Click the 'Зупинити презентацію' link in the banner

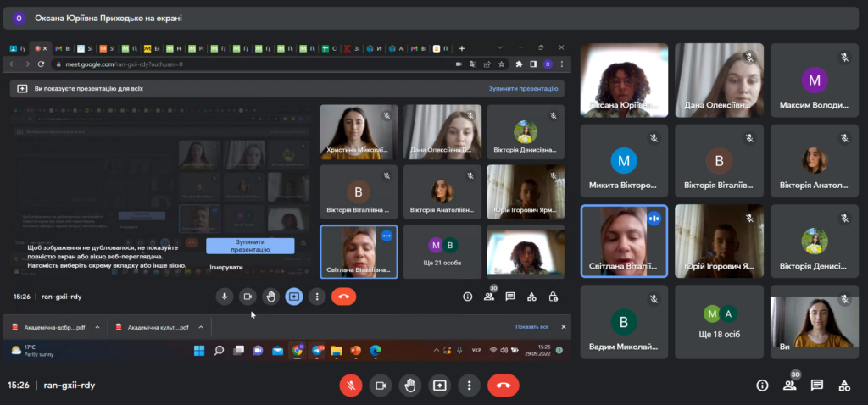522,88
